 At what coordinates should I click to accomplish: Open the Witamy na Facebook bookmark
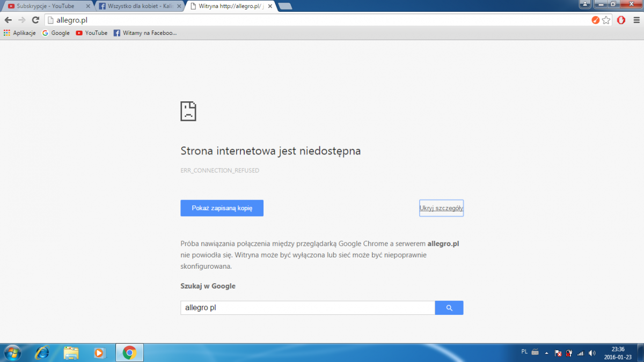[x=145, y=33]
